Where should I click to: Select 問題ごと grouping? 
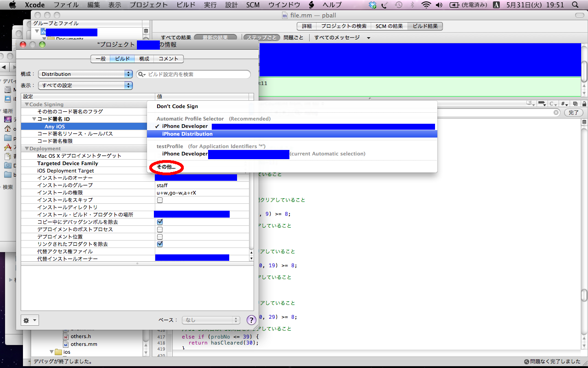tap(294, 38)
